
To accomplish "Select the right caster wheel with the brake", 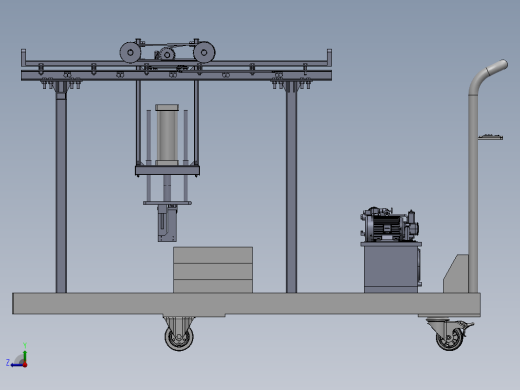I will pyautogui.click(x=449, y=338).
